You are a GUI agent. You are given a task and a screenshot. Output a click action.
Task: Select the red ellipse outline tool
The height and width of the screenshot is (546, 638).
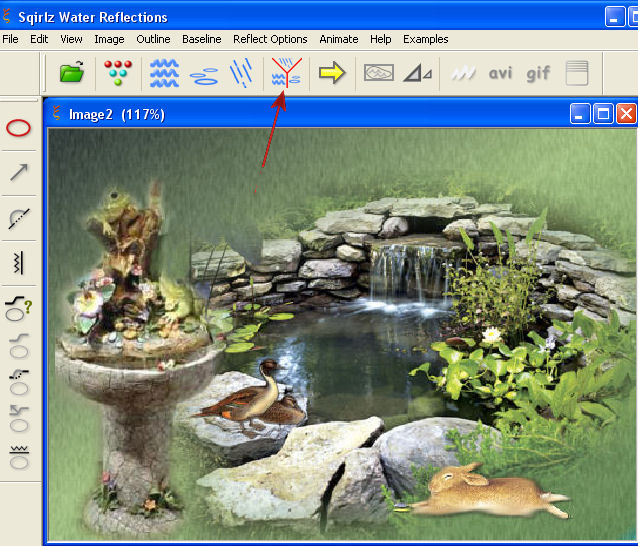(x=18, y=128)
